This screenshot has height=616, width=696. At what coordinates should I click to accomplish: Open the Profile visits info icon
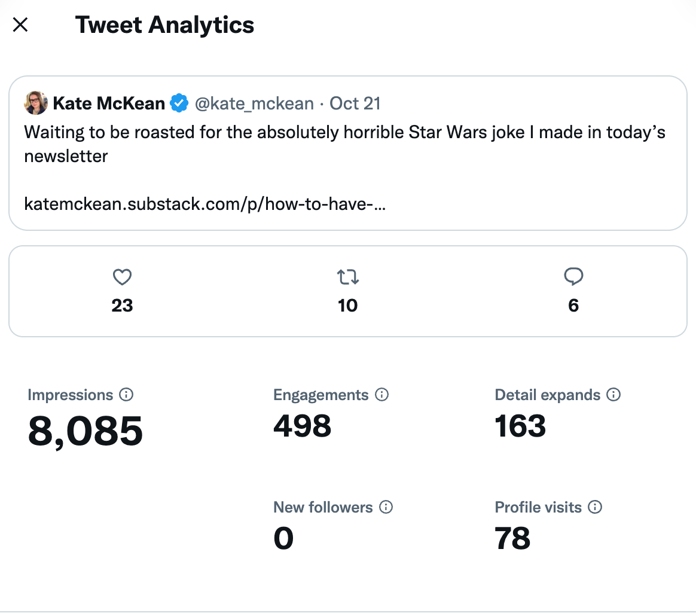(x=595, y=507)
